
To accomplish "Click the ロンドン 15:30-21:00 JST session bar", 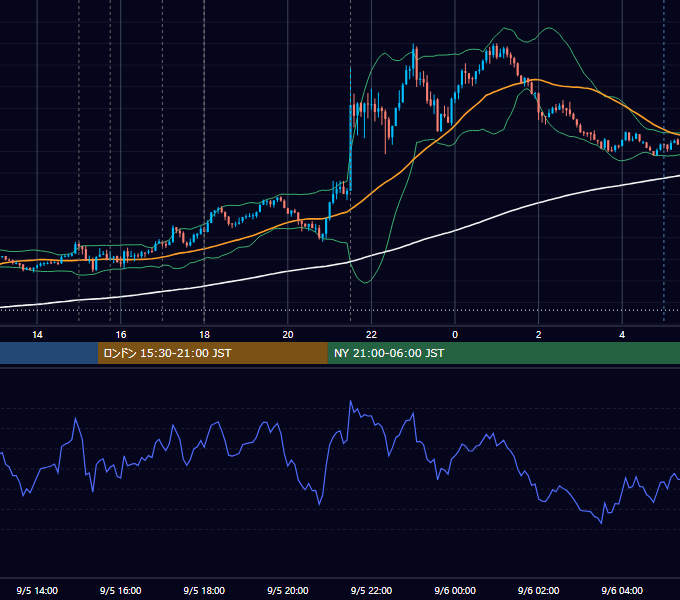I will 212,353.
